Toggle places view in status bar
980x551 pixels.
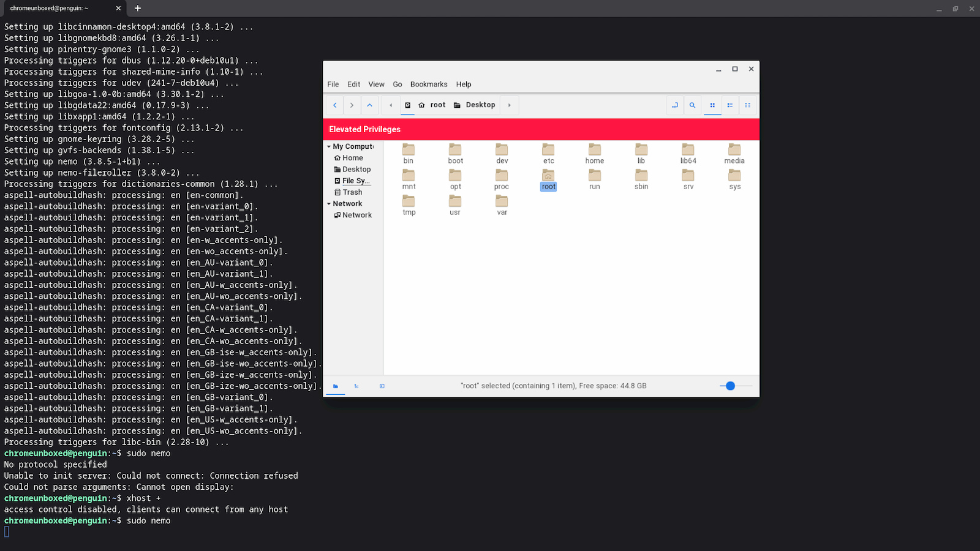[x=336, y=386]
